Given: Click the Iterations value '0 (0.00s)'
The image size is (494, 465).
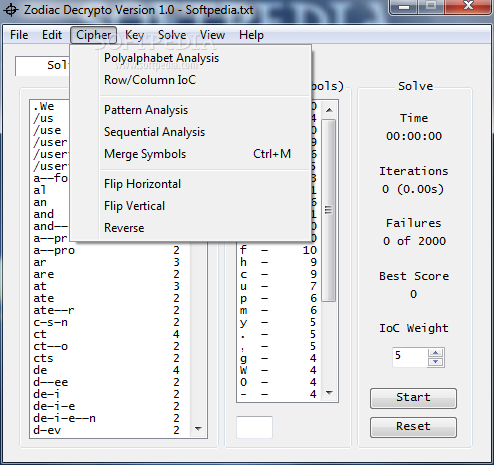Looking at the screenshot, I should [413, 189].
